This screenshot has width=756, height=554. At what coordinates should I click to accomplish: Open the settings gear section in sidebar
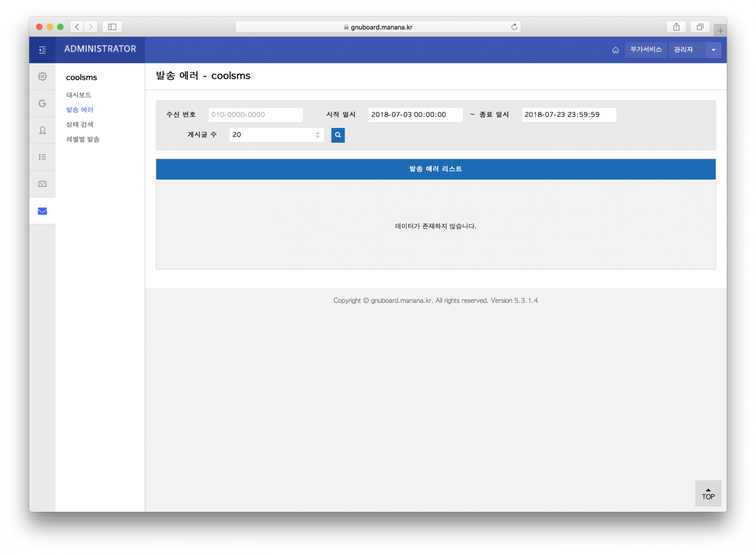pos(42,77)
